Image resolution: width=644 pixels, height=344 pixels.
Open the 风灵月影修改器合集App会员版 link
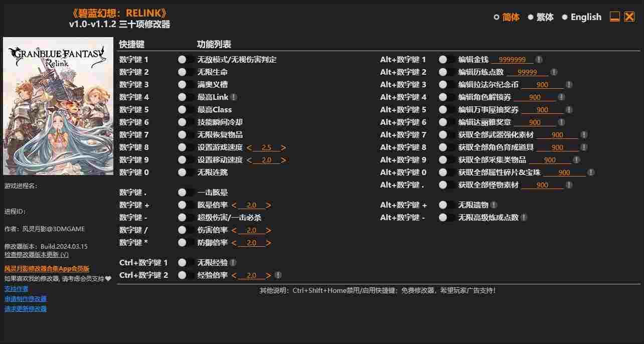pos(47,269)
